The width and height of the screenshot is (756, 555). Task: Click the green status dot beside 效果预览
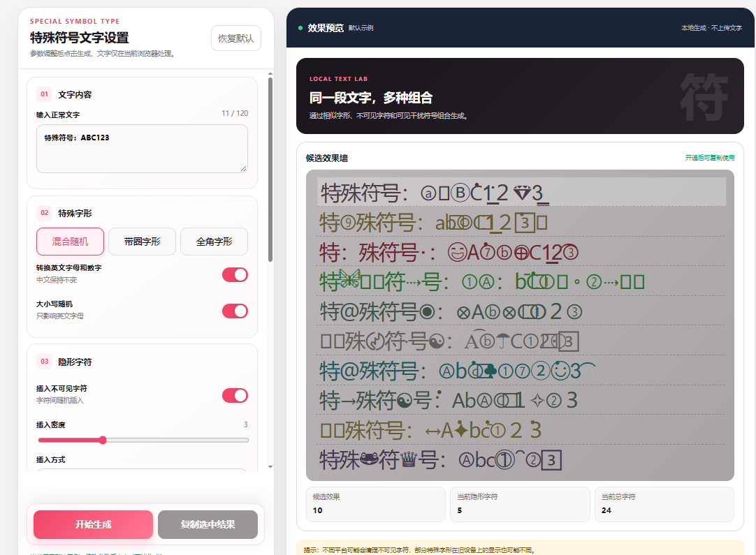pos(300,28)
